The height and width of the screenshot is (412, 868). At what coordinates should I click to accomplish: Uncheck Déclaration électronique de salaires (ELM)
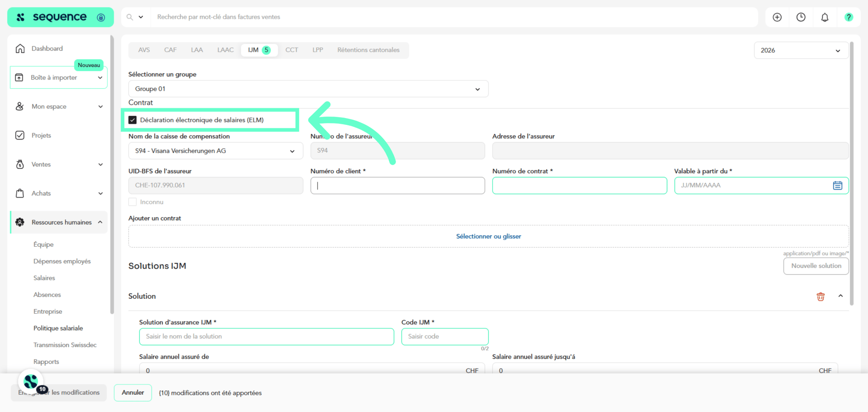(x=133, y=120)
